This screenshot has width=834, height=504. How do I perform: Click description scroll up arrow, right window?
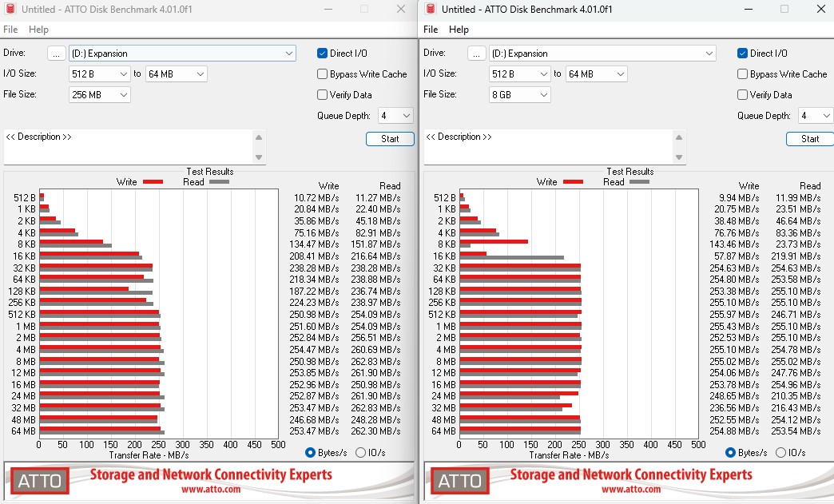pos(679,137)
